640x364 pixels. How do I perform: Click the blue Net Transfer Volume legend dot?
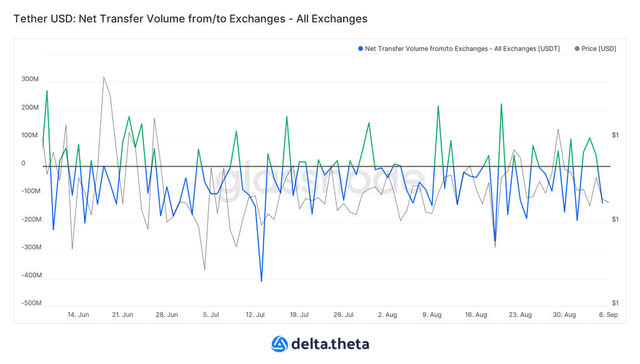coord(360,49)
